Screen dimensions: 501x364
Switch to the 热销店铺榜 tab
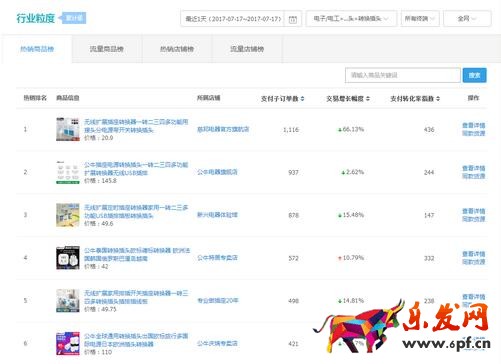177,49
